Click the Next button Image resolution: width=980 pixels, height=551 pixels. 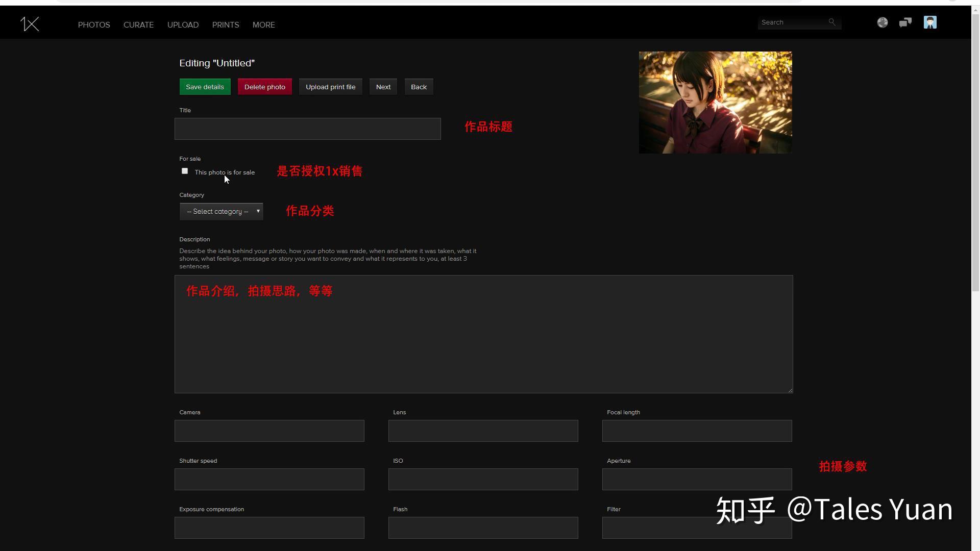click(383, 87)
